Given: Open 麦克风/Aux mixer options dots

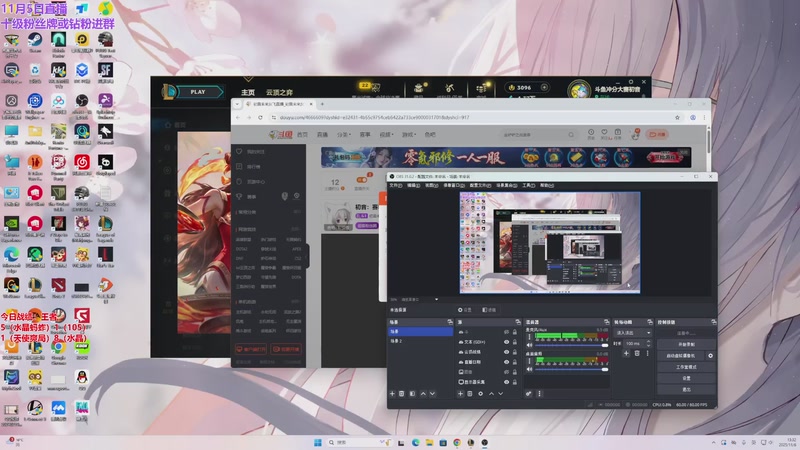Looking at the screenshot, I should [x=529, y=337].
